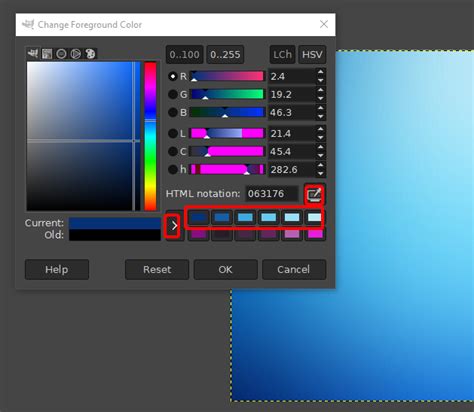Click the L lightness slider
Image resolution: width=474 pixels, height=412 pixels.
[x=227, y=134]
